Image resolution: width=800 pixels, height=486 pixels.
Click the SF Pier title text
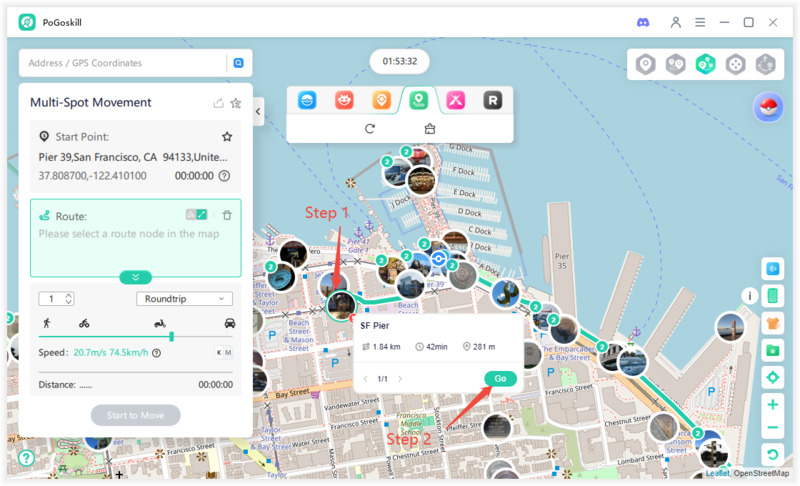tap(374, 325)
